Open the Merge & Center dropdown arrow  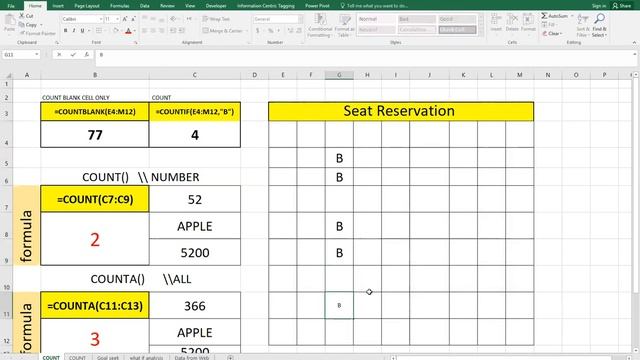247,31
